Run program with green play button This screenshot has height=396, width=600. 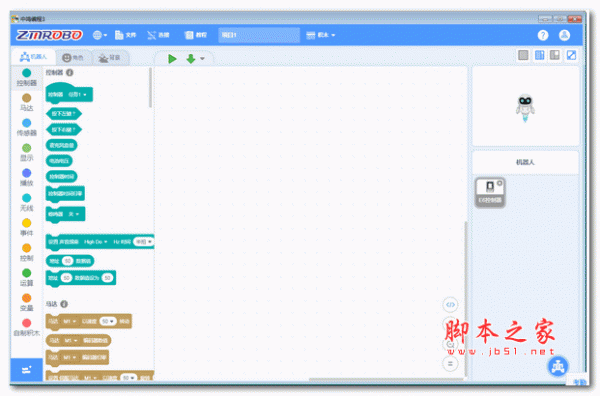tap(172, 59)
